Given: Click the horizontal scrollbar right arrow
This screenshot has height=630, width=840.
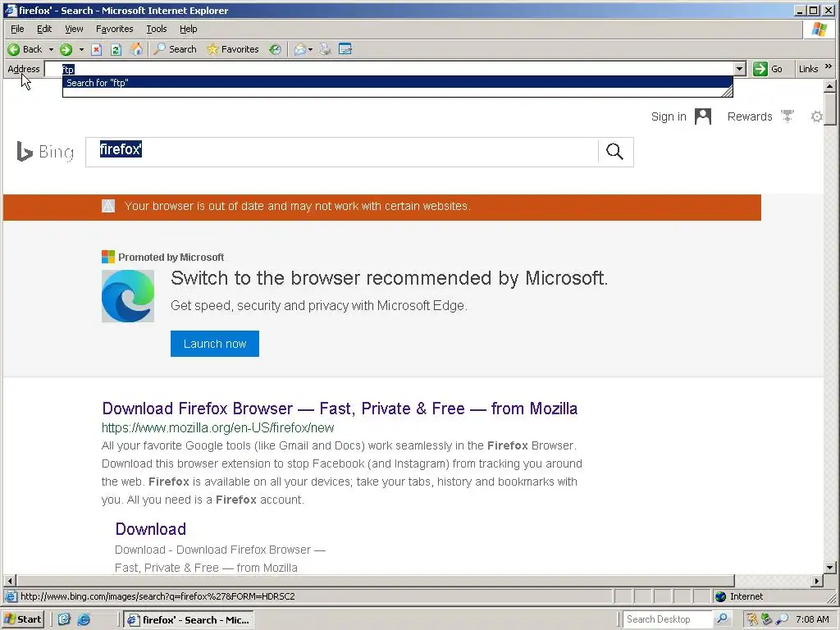Looking at the screenshot, I should tap(817, 581).
